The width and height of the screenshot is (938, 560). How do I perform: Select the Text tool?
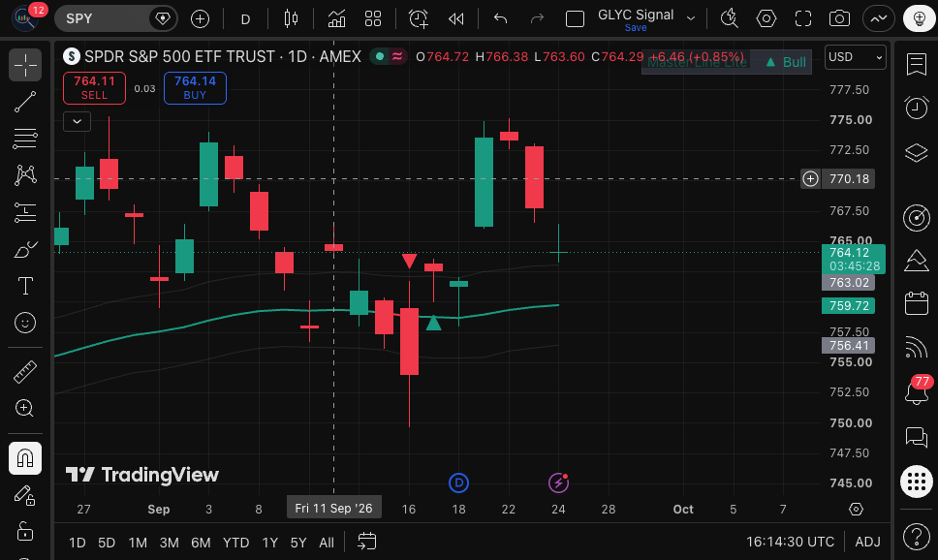coord(25,286)
